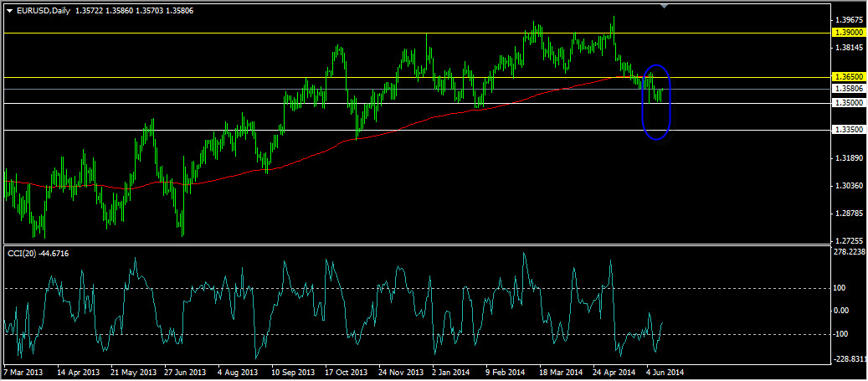Screen dimensions: 868x381
Task: Click the 14 Apr 2013 date label
Action: pyautogui.click(x=79, y=373)
